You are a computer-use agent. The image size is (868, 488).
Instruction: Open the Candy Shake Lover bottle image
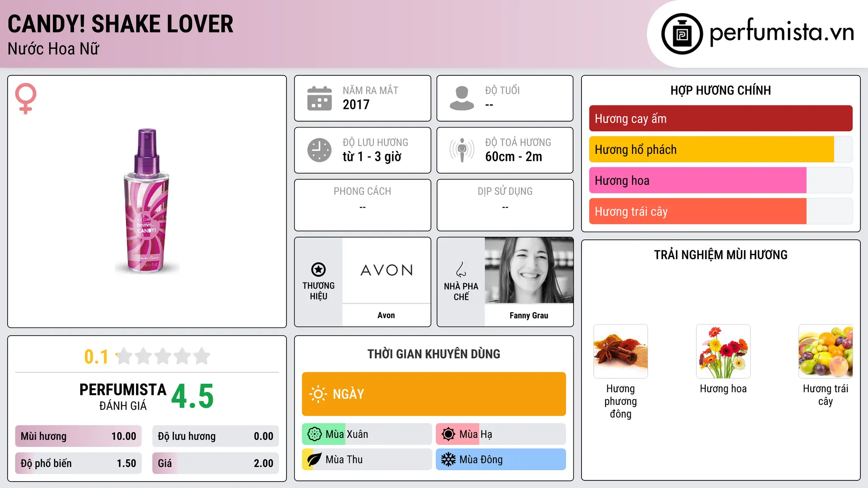tap(147, 201)
